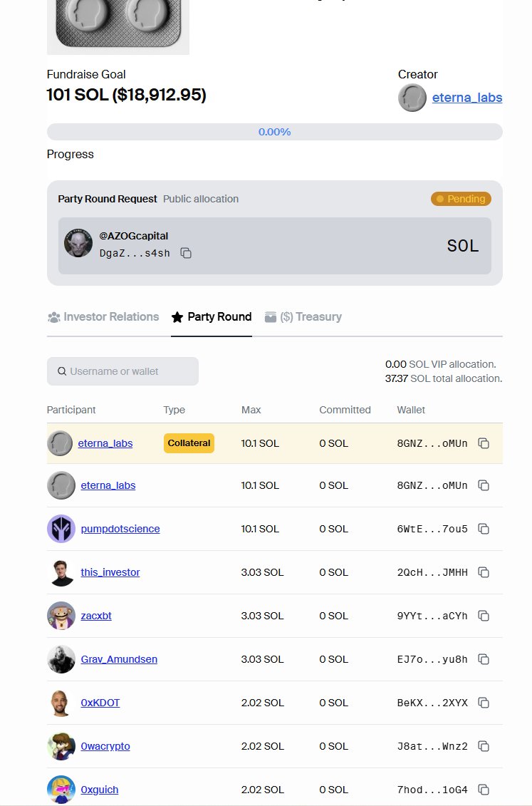532x806 pixels.
Task: Copy wallet address 2QcH...JMHH
Action: [x=484, y=572]
